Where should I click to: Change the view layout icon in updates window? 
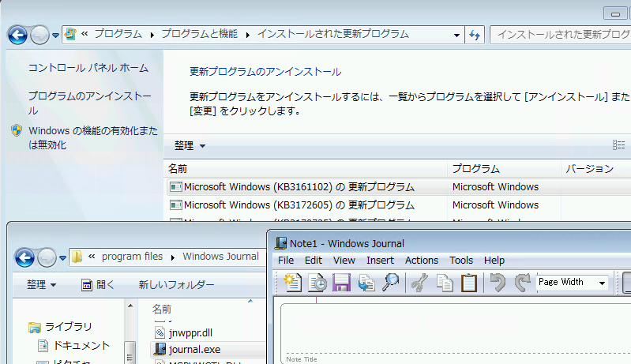pos(618,145)
